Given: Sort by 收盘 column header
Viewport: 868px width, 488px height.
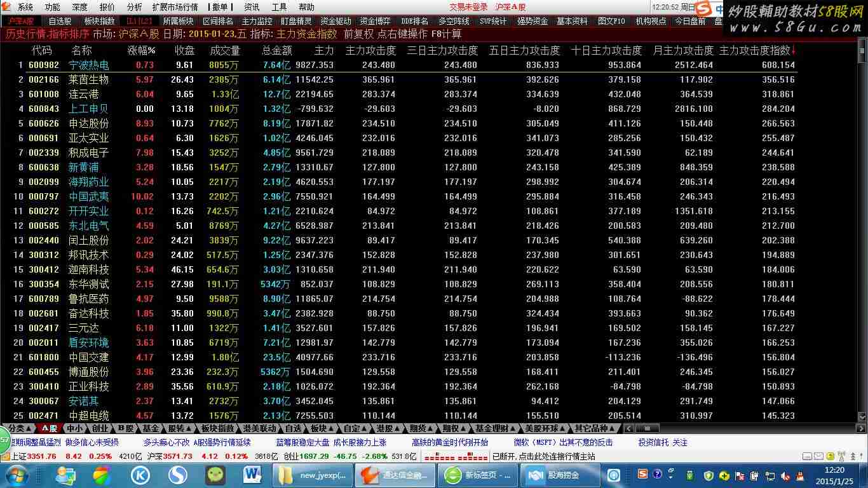Looking at the screenshot, I should point(185,50).
